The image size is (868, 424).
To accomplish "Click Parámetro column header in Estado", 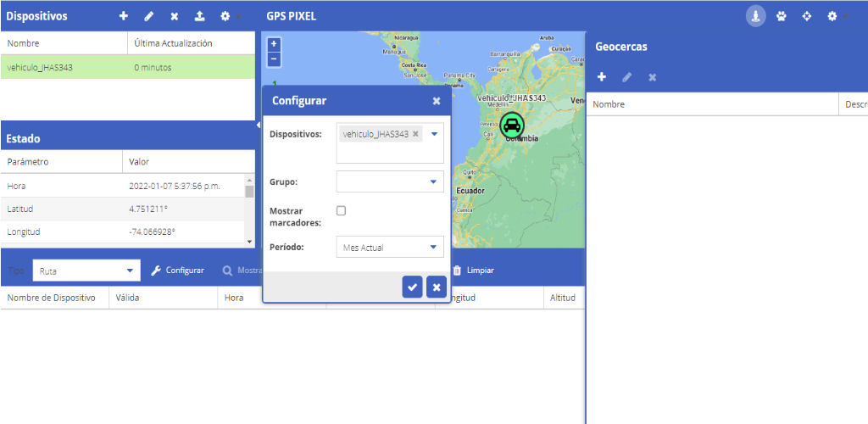I will [61, 162].
